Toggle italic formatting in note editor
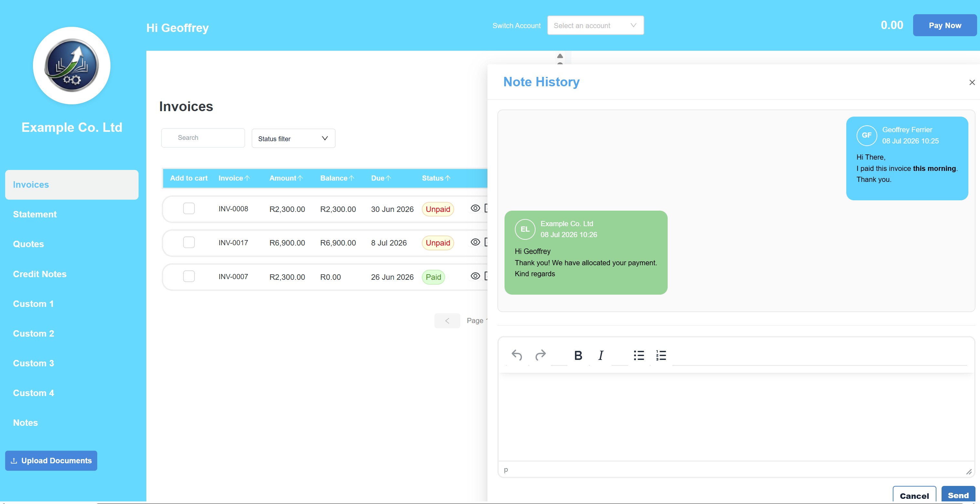The image size is (980, 504). pyautogui.click(x=601, y=355)
